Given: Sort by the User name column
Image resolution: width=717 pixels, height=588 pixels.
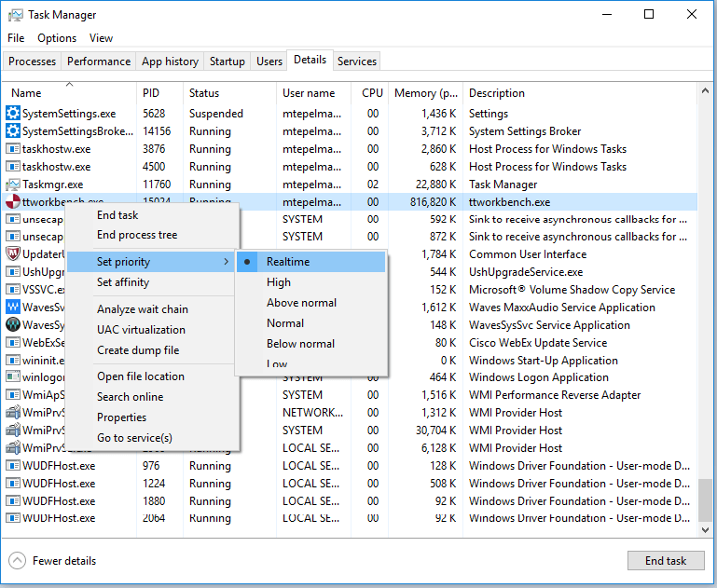Looking at the screenshot, I should 313,93.
